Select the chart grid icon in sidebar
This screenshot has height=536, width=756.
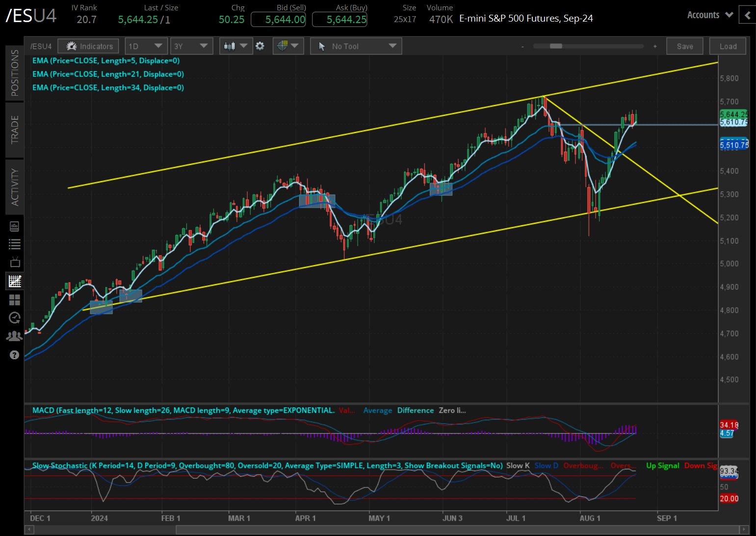(15, 281)
